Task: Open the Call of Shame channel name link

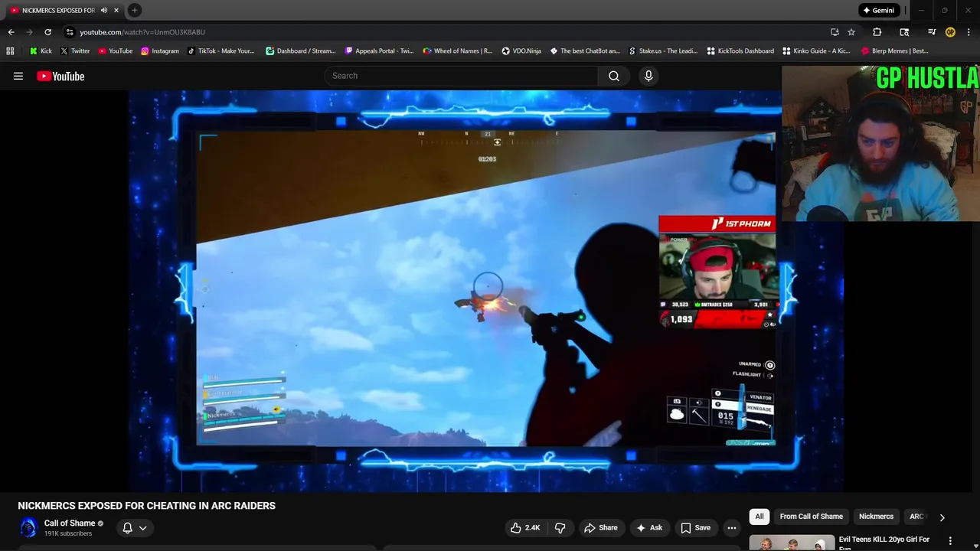Action: tap(70, 523)
